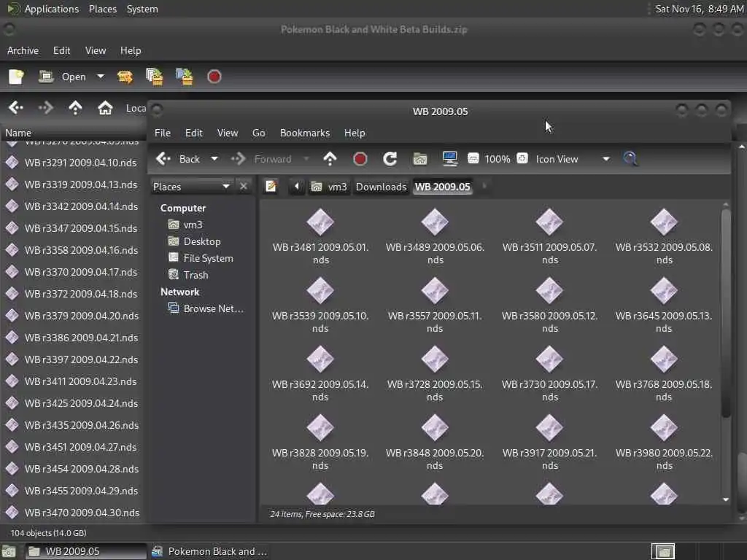
Task: Expand the Open recent dropdown arrow
Action: [x=101, y=76]
